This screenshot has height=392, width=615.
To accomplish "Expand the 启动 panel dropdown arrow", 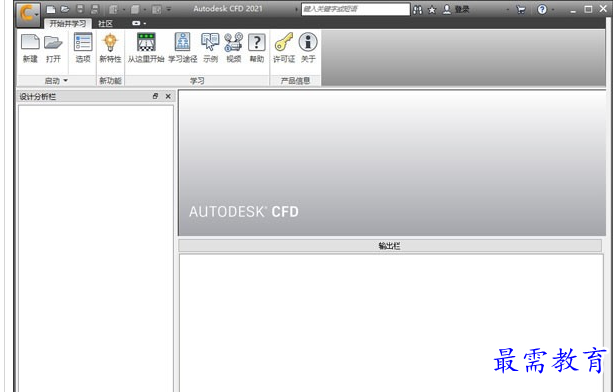I will (x=66, y=80).
